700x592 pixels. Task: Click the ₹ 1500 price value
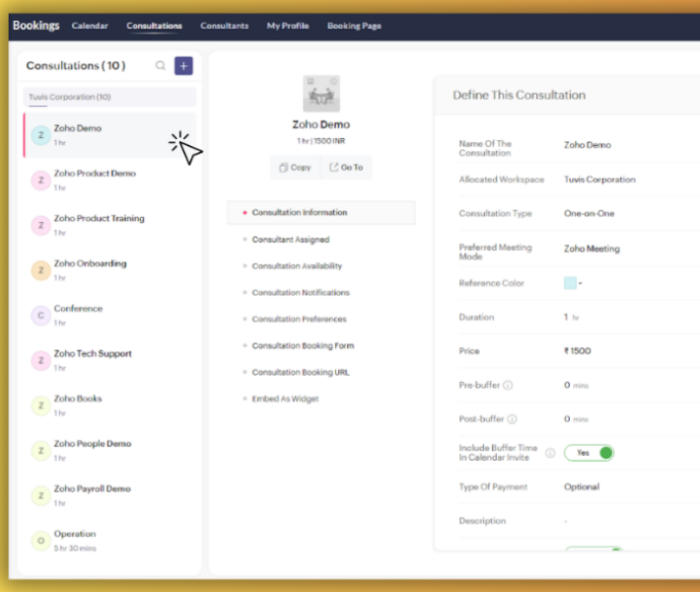[577, 351]
